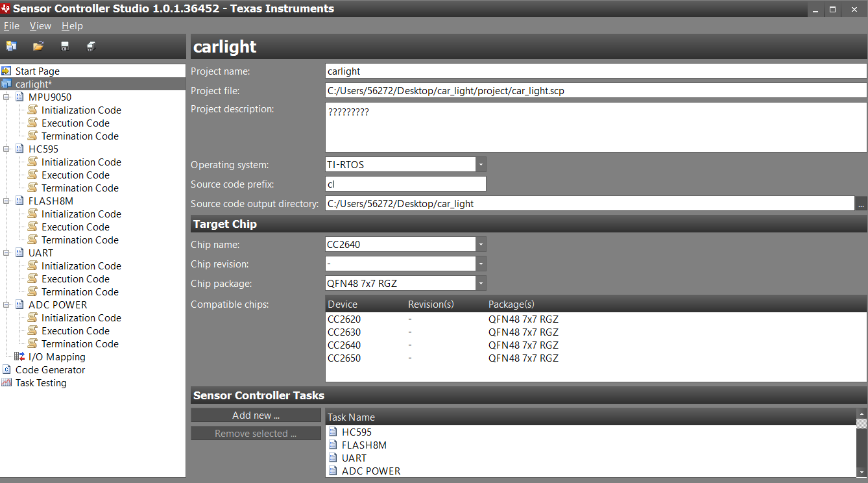Select the CC2630 row in Compatible chips
The image size is (868, 483).
[x=596, y=332]
